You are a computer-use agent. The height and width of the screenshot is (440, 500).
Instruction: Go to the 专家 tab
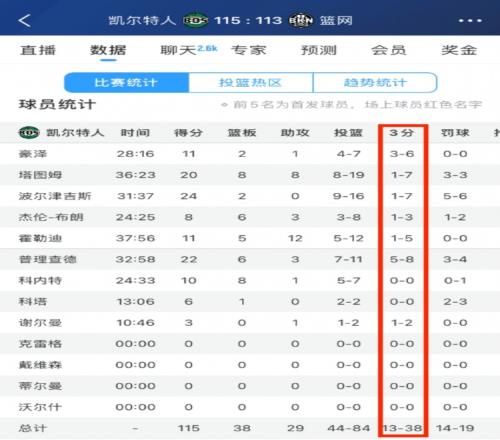pyautogui.click(x=249, y=50)
